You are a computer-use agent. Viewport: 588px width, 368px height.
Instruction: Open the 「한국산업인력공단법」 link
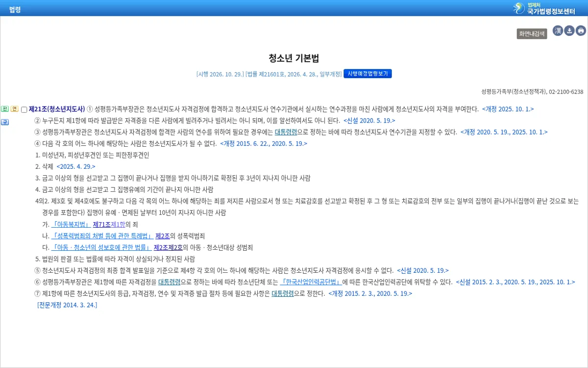[311, 282]
